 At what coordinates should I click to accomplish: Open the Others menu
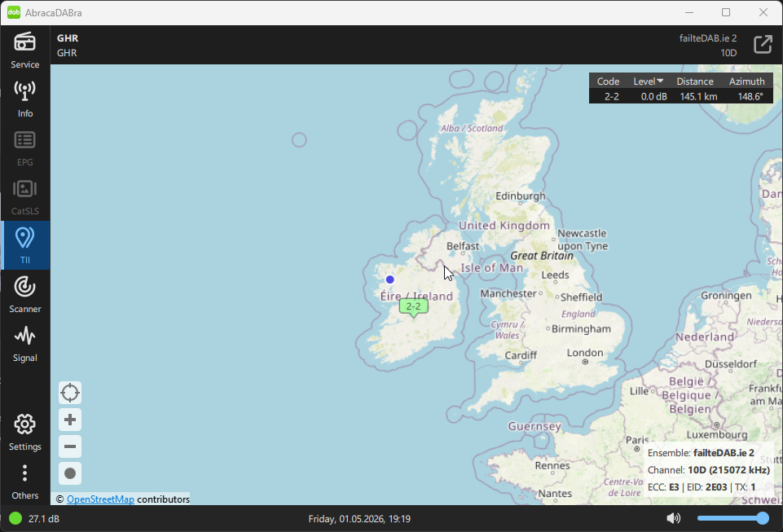tap(25, 481)
